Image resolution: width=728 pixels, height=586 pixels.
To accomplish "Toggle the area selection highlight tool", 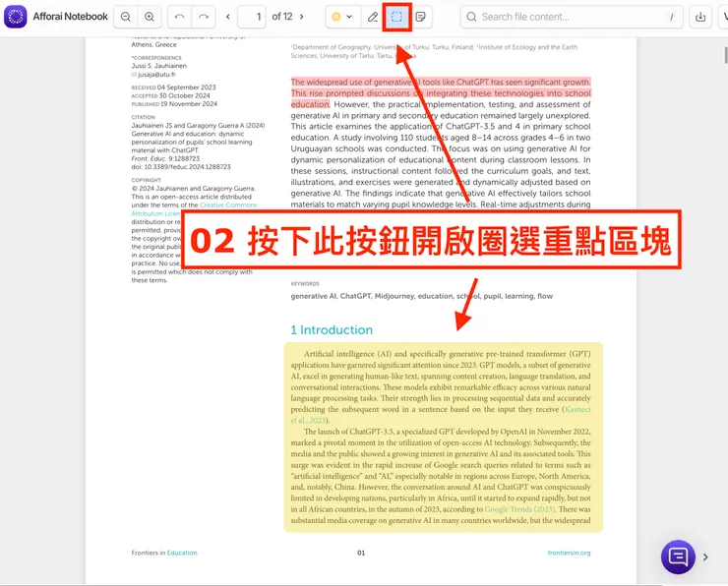I will (397, 17).
